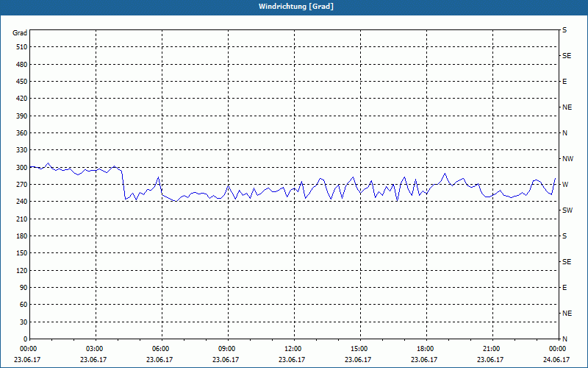Click the 23.06.17 date under 12:00
588x368 pixels.
point(292,360)
